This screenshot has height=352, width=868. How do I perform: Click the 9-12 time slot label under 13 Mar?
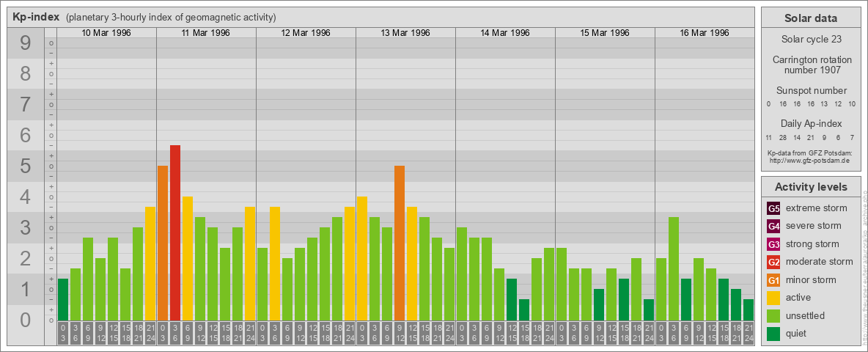point(399,333)
